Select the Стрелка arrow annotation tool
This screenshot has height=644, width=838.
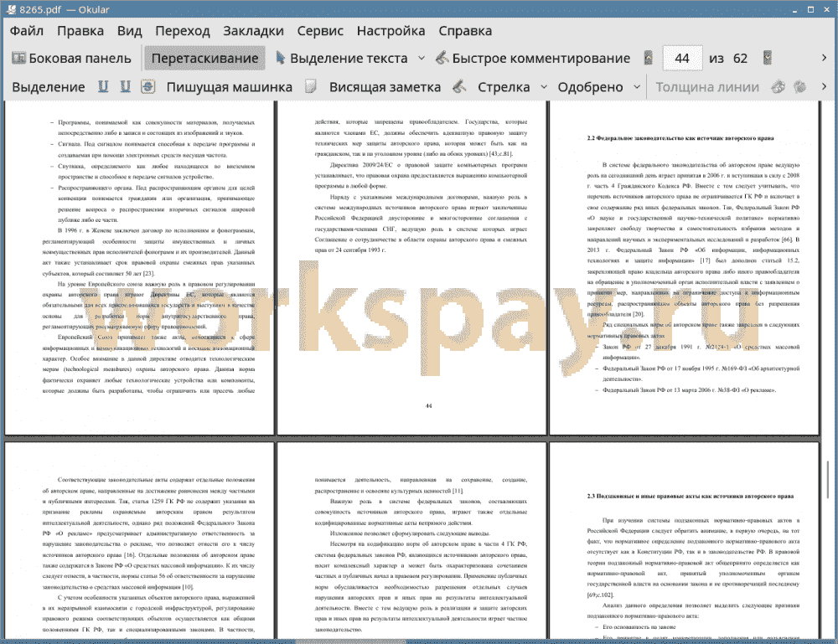pos(504,87)
